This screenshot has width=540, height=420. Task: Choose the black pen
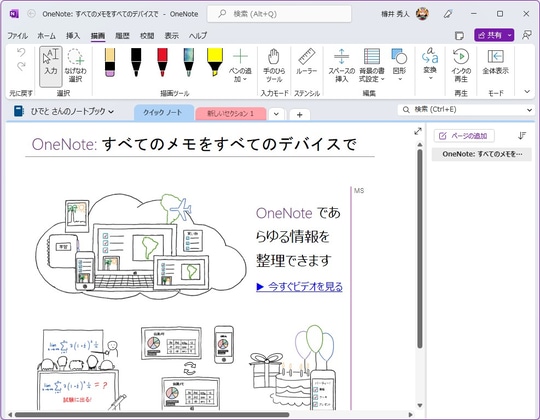[x=136, y=62]
